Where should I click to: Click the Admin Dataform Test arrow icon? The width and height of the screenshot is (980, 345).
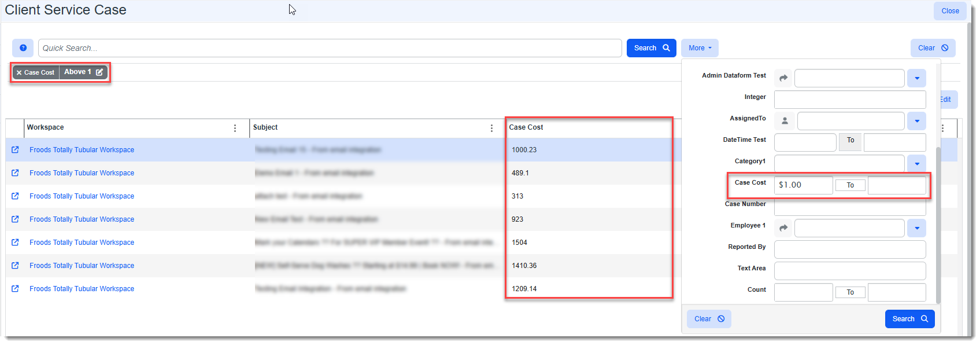tap(783, 78)
